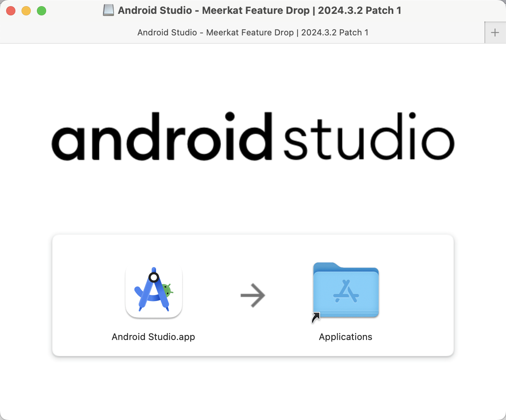The width and height of the screenshot is (506, 420).
Task: Zoom the window using the green button
Action: [42, 11]
